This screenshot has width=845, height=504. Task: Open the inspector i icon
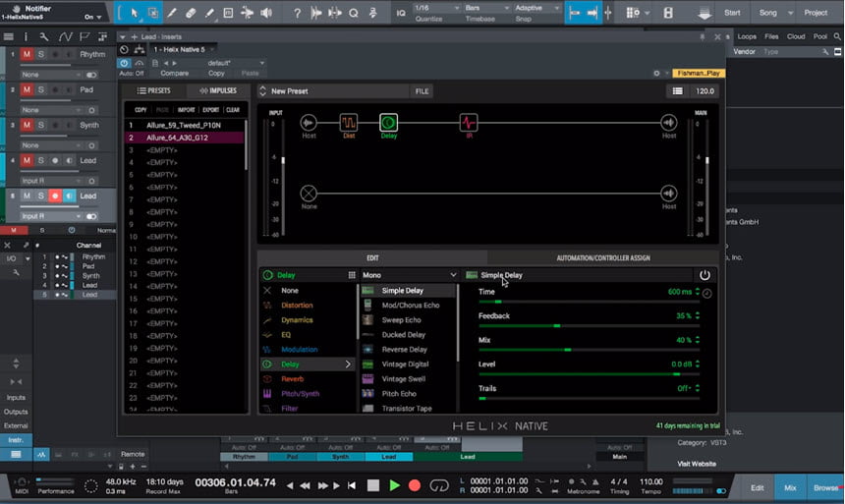[26, 36]
